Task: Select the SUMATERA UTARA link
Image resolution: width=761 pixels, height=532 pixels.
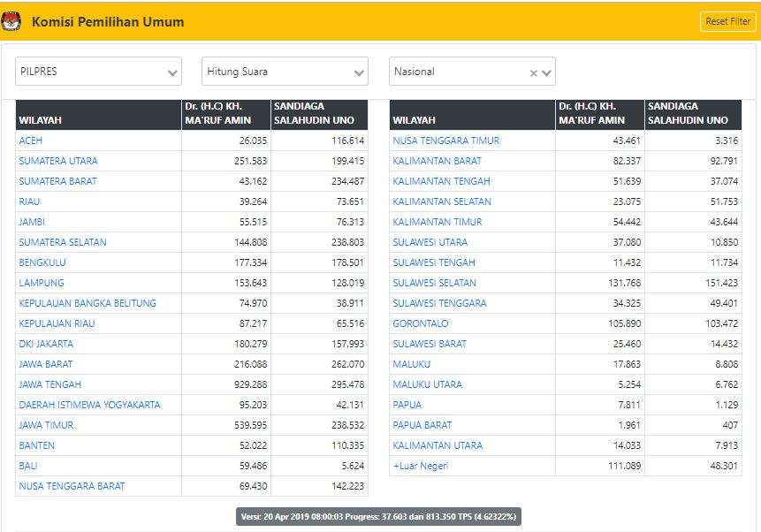Action: (x=58, y=161)
